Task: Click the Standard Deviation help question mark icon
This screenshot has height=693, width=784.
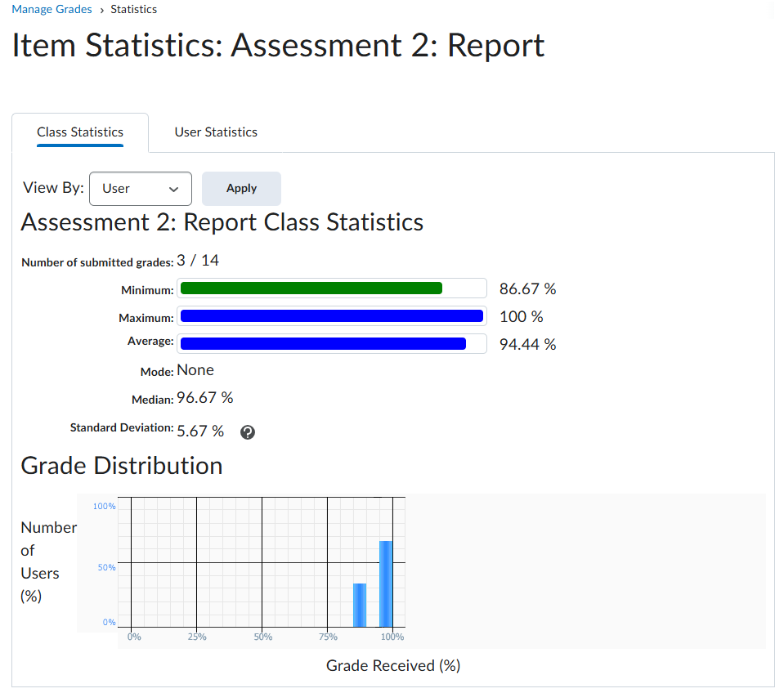Action: click(248, 432)
